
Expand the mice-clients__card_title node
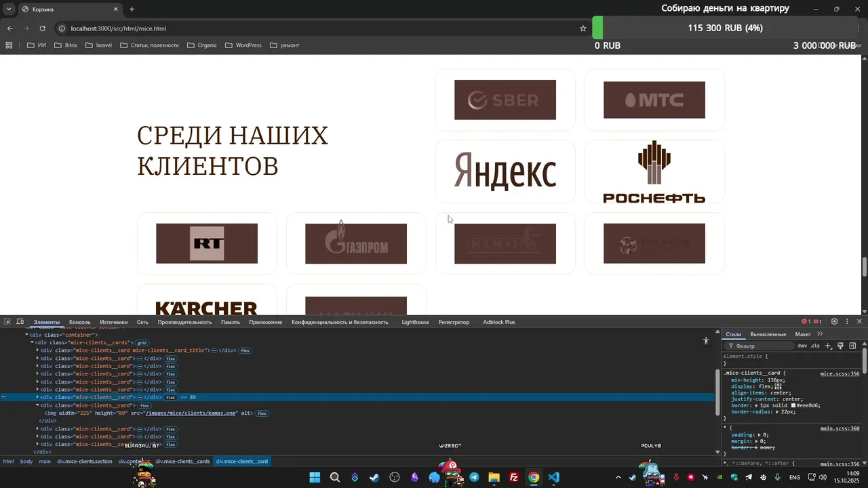point(37,350)
